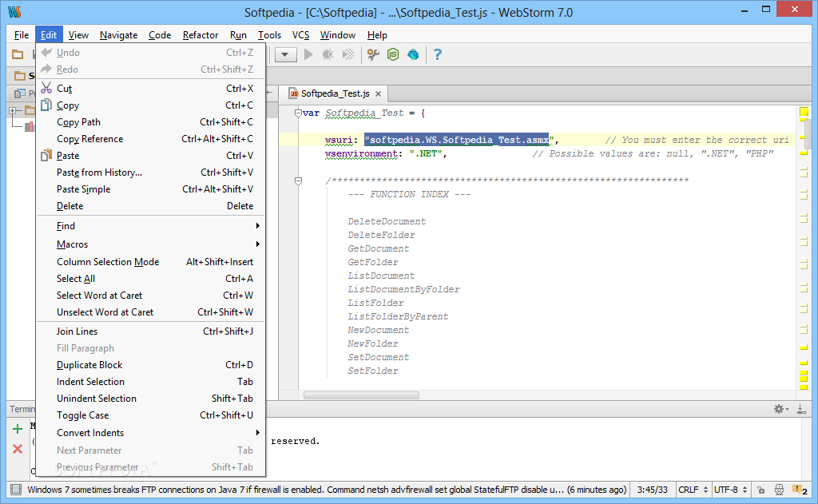Switch to the Softpedia_Test.js editor tab
This screenshot has width=818, height=504.
336,93
